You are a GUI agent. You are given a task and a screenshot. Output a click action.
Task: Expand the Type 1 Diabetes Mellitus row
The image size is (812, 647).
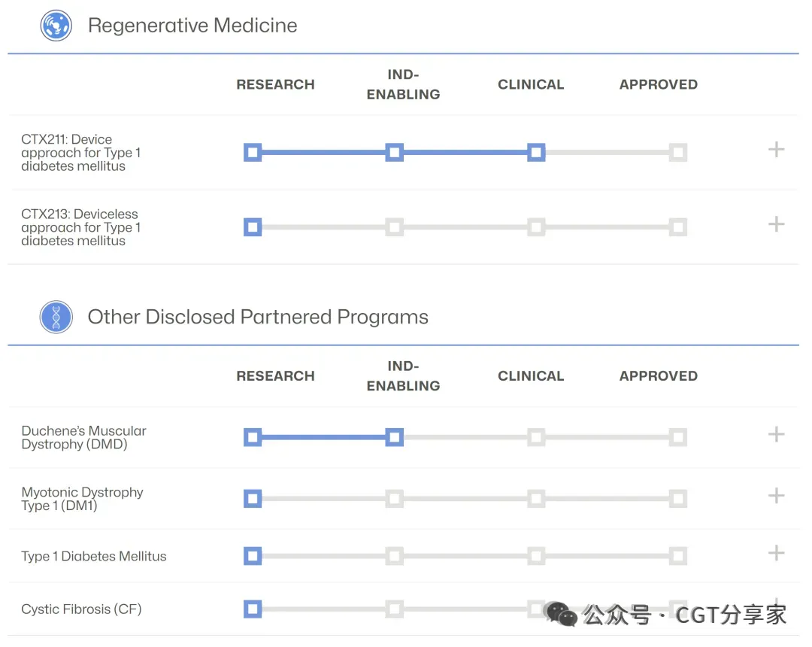click(x=776, y=554)
